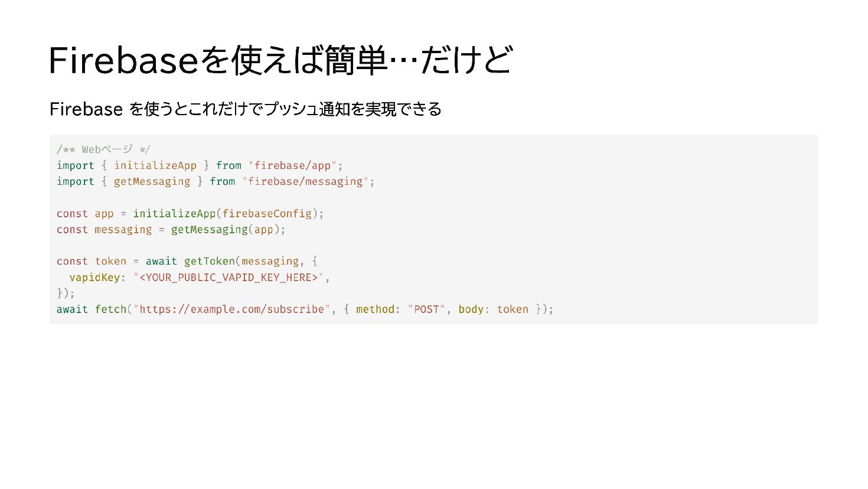Click the fetch function name
This screenshot has width=868, height=489.
[x=110, y=309]
